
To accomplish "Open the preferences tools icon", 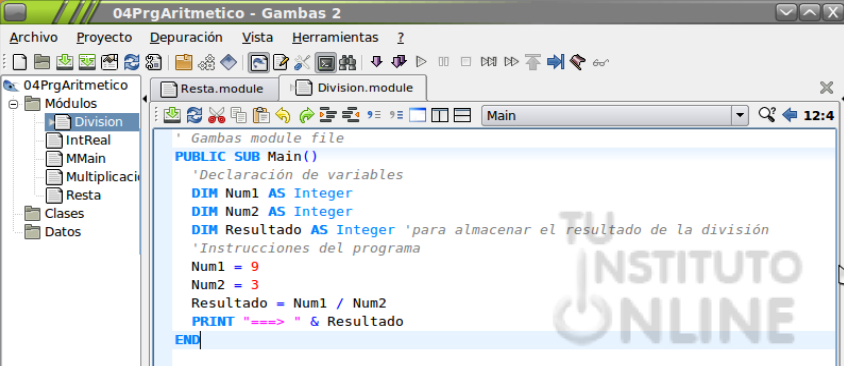I will coord(302,62).
